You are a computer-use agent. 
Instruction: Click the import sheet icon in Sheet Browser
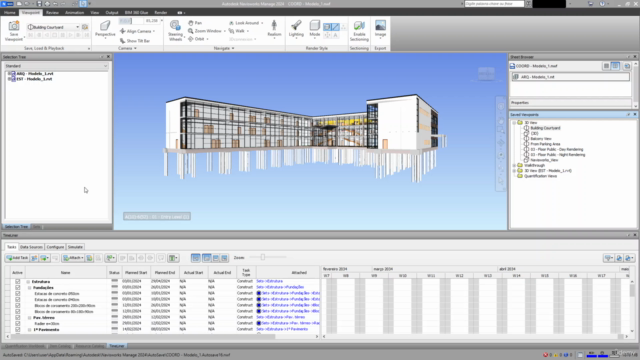pos(627,66)
